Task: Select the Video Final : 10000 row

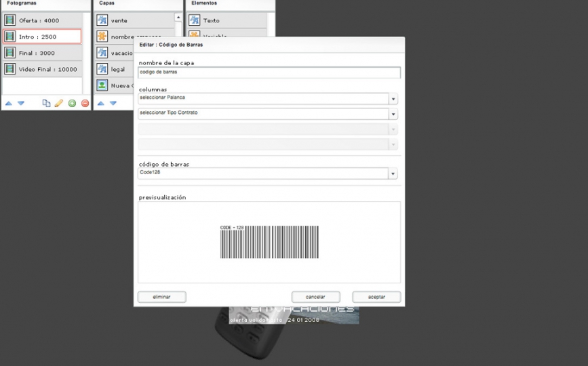Action: pos(42,69)
